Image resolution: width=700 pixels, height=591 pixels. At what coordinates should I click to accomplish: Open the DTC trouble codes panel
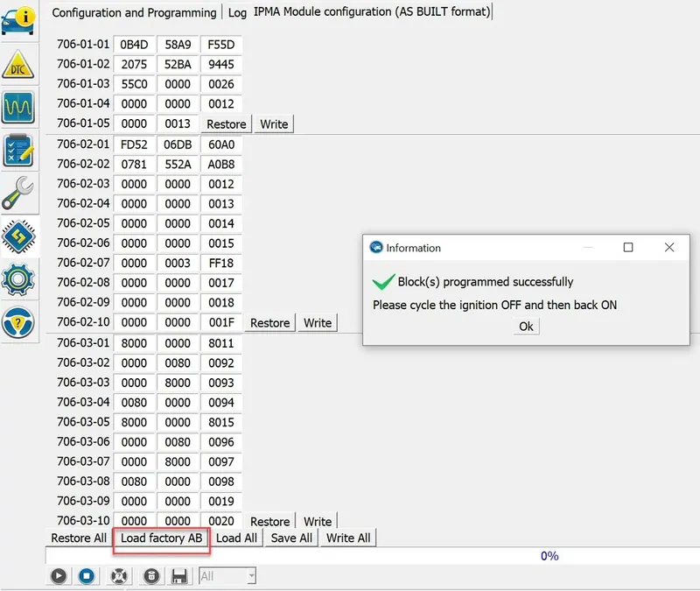click(x=17, y=65)
